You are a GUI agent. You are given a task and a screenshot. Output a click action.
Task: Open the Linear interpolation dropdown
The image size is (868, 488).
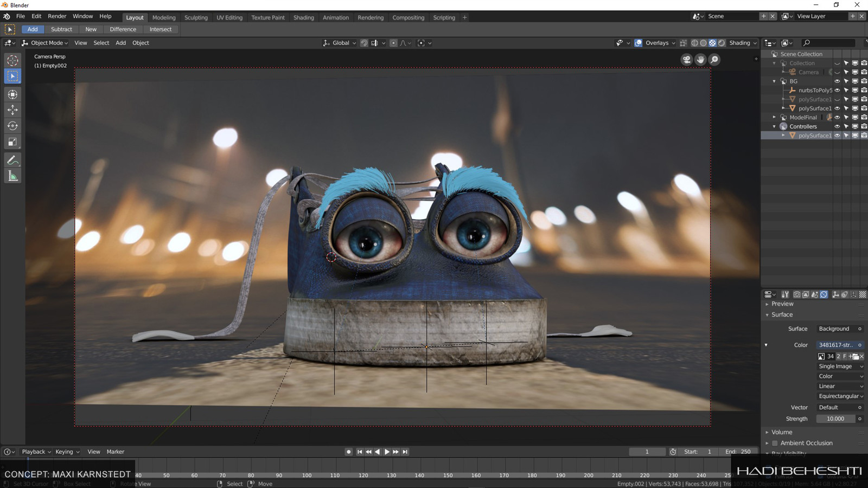(840, 386)
